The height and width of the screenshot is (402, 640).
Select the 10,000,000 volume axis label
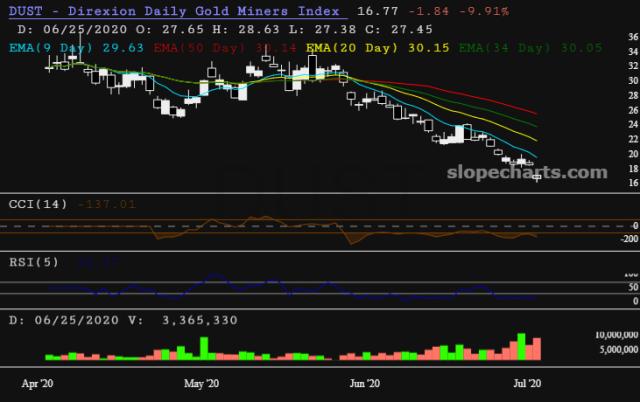coord(617,335)
